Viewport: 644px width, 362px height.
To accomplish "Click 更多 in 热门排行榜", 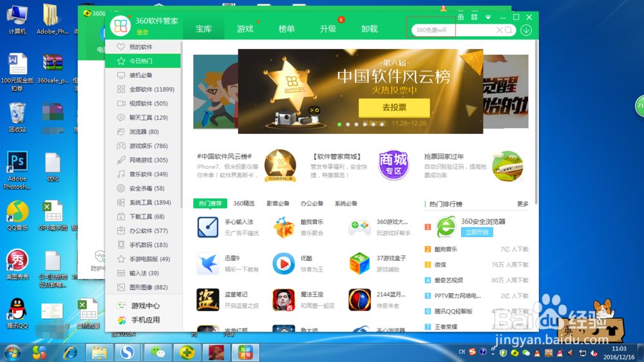I will [522, 204].
